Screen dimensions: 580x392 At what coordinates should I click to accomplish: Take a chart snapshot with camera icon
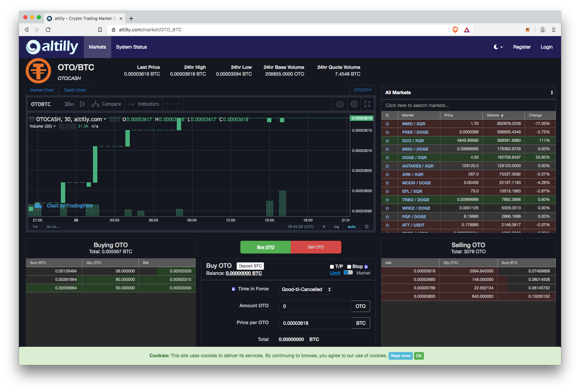[x=340, y=104]
